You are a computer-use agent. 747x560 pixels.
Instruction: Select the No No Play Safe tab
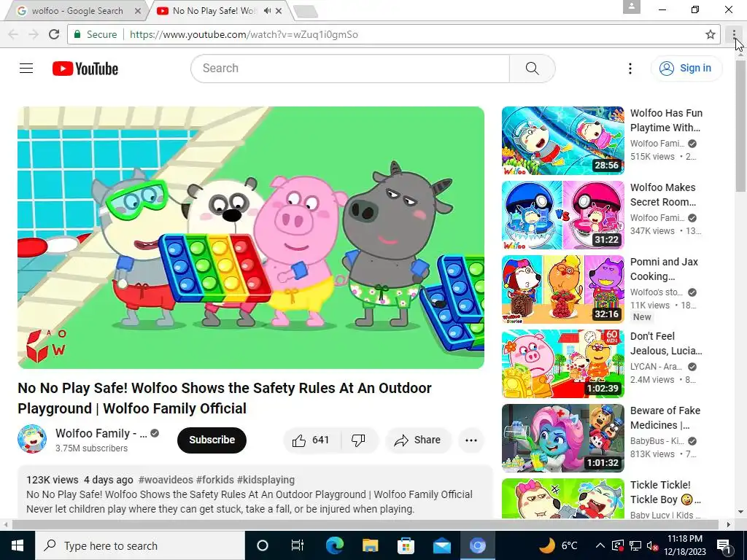point(214,10)
